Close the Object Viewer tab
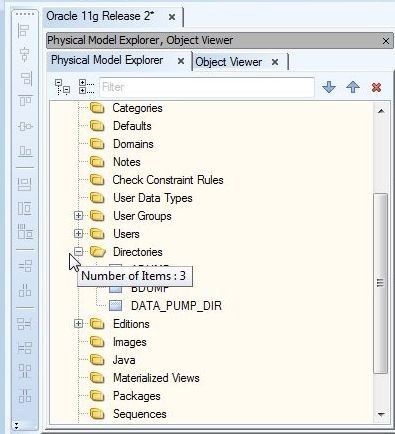 click(x=275, y=62)
